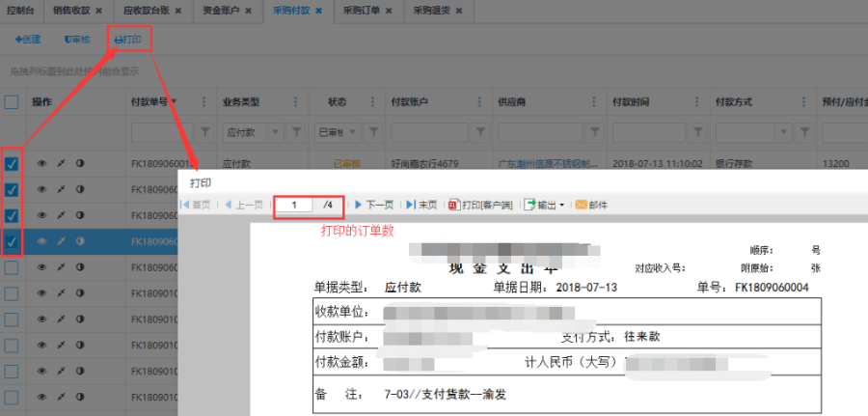
Task: Click the 审核 audit button
Action: pos(76,41)
